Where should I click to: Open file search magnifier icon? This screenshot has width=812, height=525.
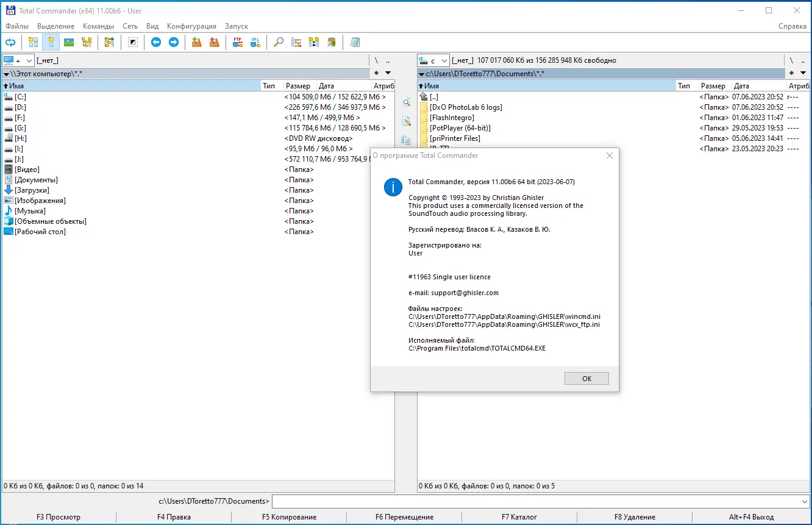coord(279,42)
